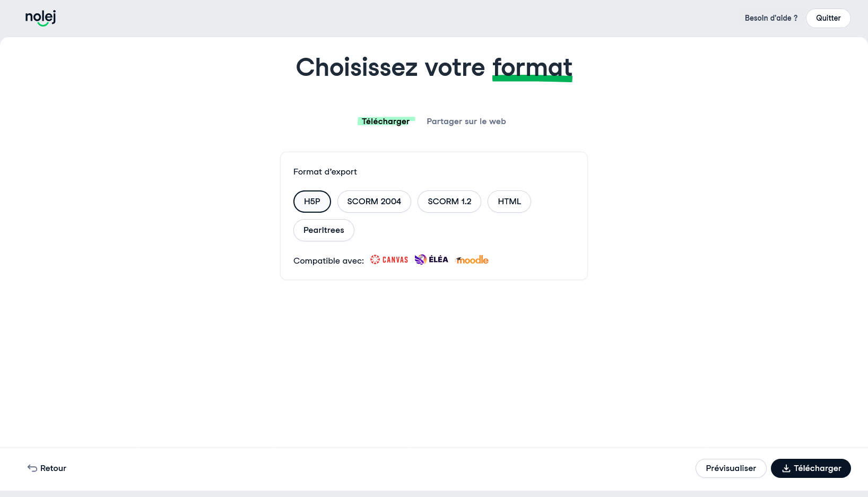
Task: Click the Format d'export label
Action: click(325, 172)
